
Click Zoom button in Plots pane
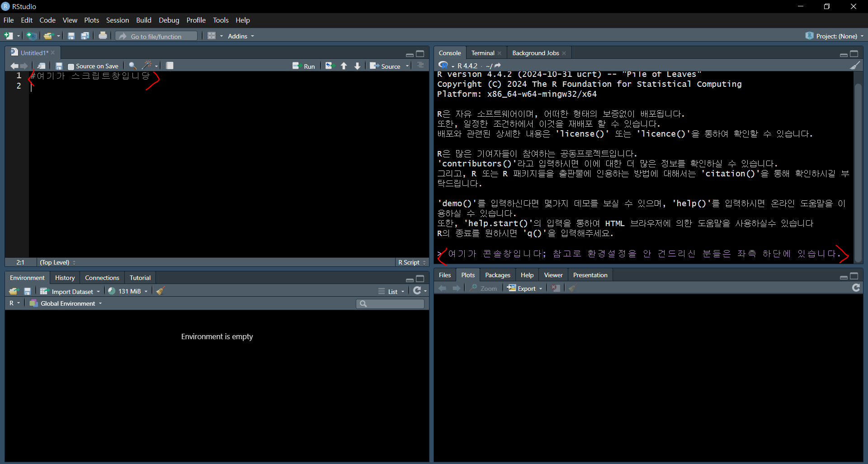pyautogui.click(x=483, y=289)
